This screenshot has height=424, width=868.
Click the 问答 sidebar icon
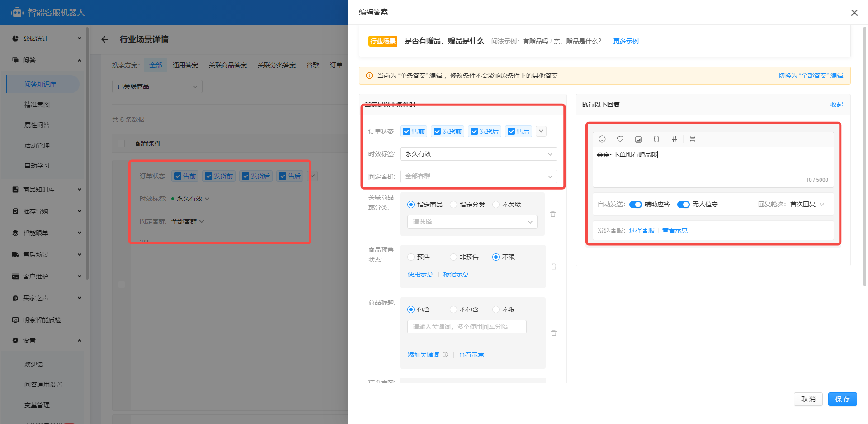pos(15,60)
